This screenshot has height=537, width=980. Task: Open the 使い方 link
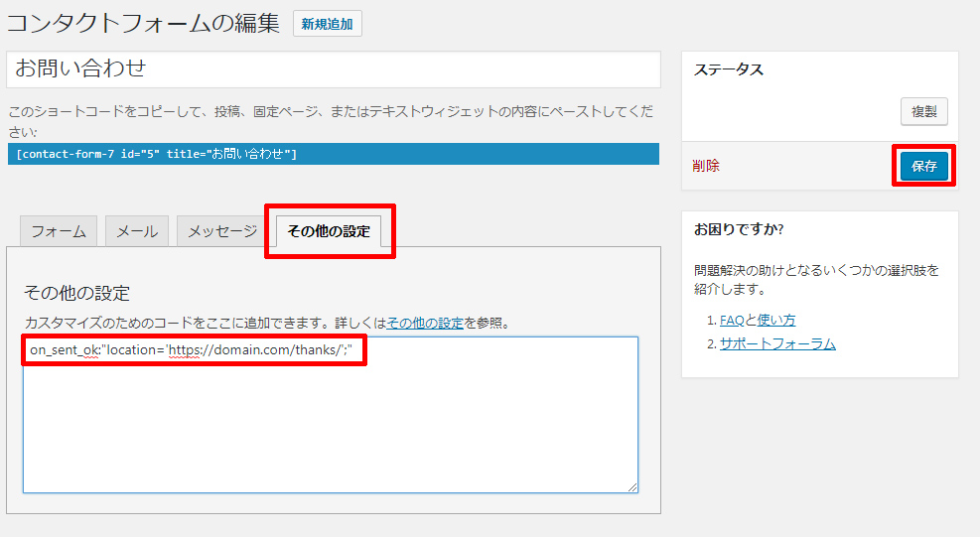click(x=775, y=320)
